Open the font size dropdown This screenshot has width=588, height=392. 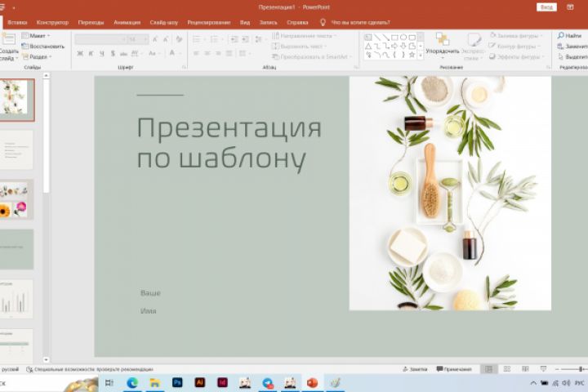click(x=145, y=39)
